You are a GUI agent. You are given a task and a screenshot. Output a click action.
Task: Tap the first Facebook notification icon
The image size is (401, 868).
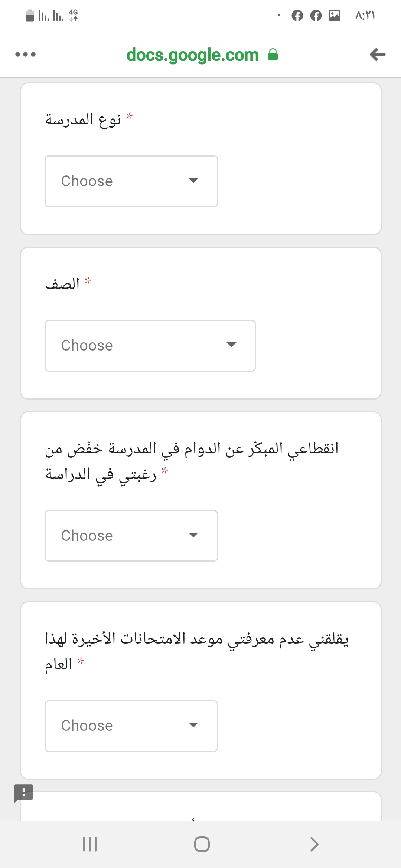click(x=297, y=15)
